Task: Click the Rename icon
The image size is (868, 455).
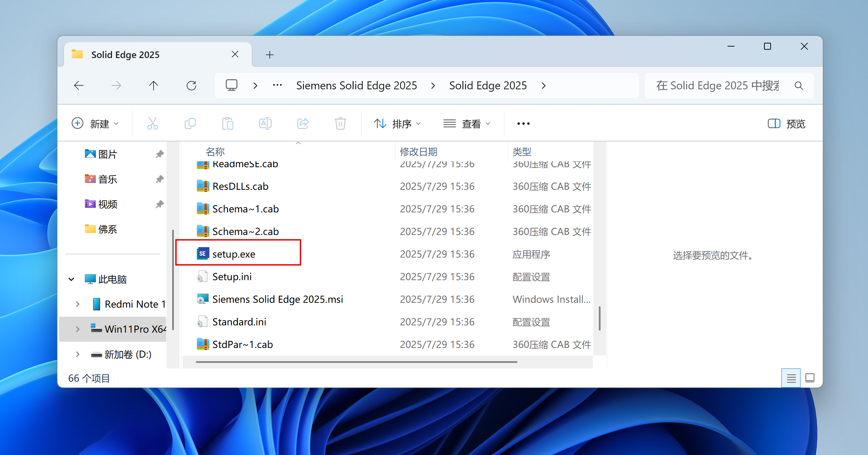Action: (x=265, y=123)
